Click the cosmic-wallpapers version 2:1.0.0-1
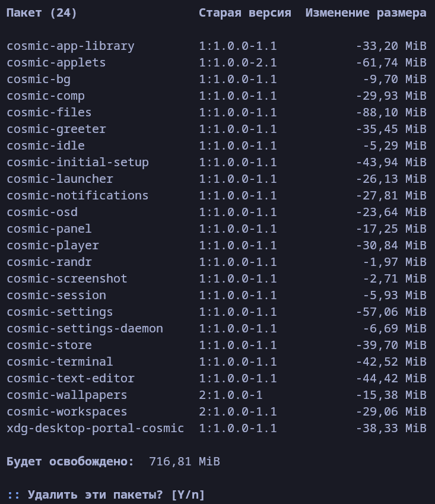 (231, 395)
